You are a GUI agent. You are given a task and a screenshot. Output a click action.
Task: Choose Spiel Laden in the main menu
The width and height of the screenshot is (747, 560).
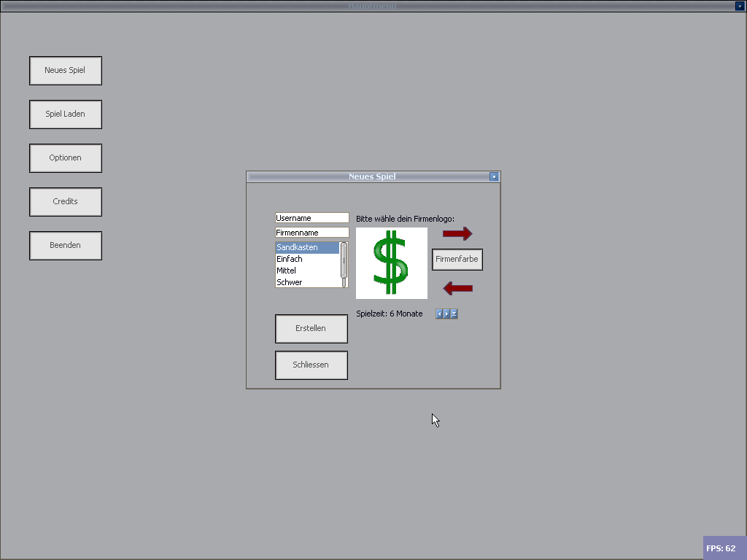(66, 114)
